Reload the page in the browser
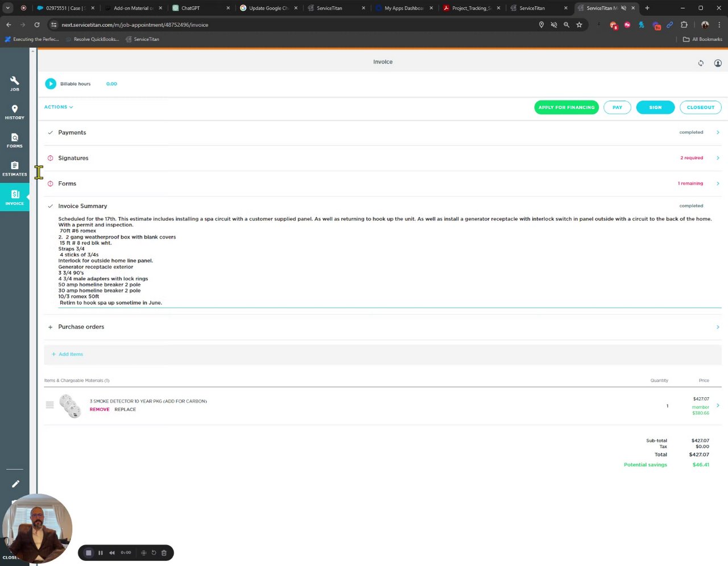Image resolution: width=728 pixels, height=566 pixels. (37, 25)
